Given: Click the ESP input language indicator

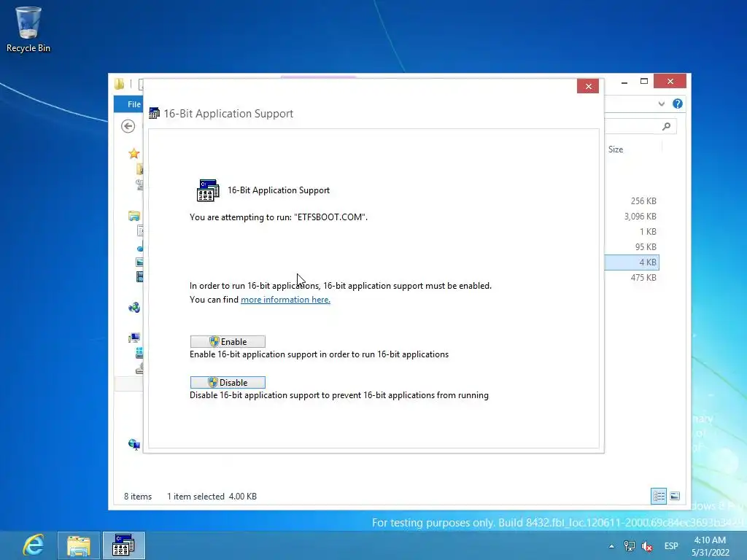Looking at the screenshot, I should (671, 545).
